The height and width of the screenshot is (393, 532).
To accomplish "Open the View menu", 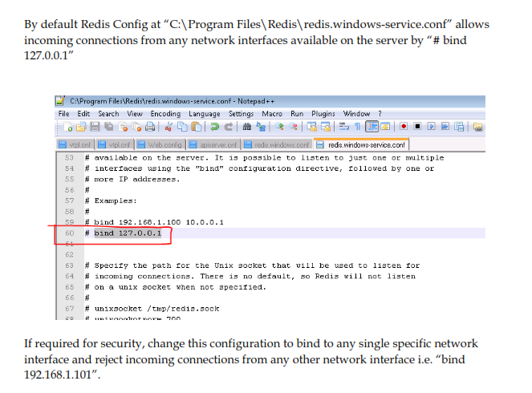I will click(x=135, y=114).
